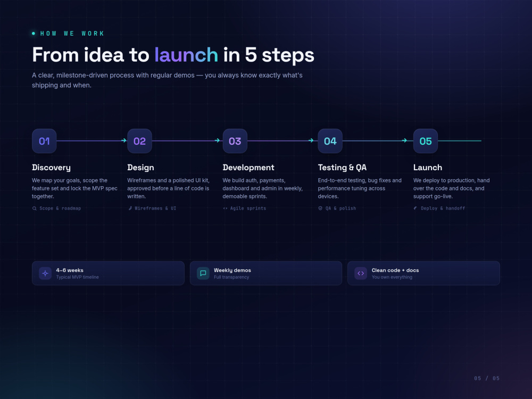Click the Wireframes & UI tag
Viewport: 532px width, 399px height.
(x=155, y=209)
